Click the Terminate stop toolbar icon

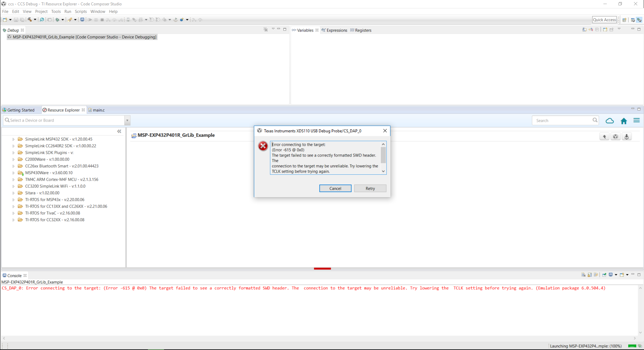[102, 20]
